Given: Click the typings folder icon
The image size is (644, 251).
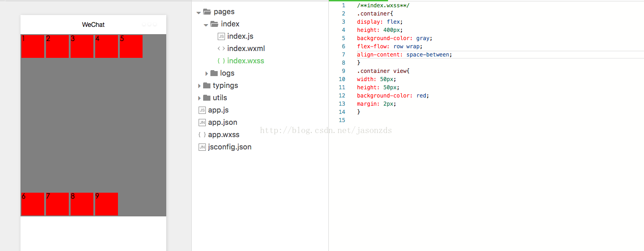Looking at the screenshot, I should click(x=207, y=85).
